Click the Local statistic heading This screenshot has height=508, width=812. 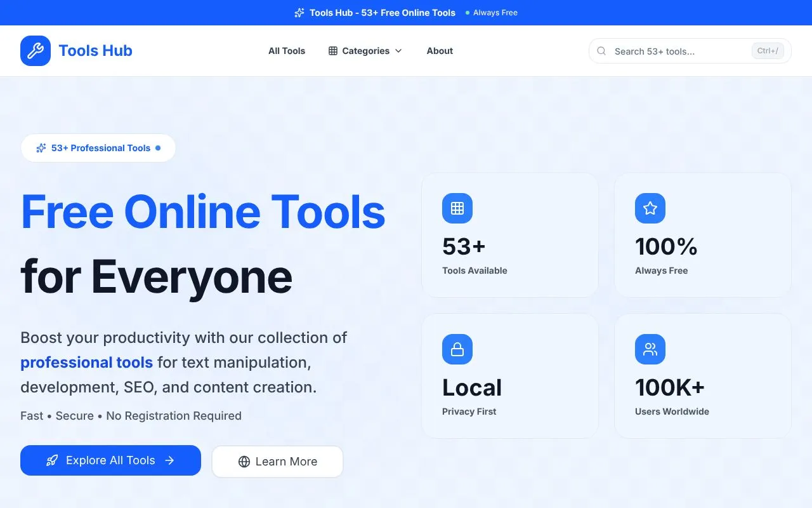pyautogui.click(x=472, y=387)
